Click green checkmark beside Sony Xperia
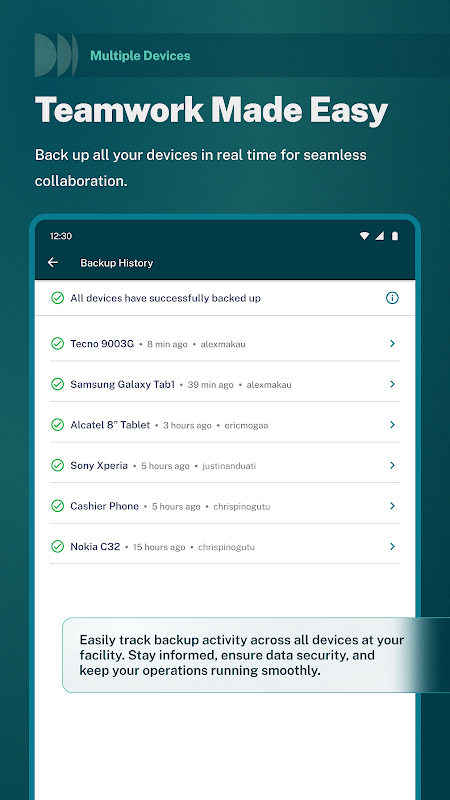 click(x=58, y=465)
